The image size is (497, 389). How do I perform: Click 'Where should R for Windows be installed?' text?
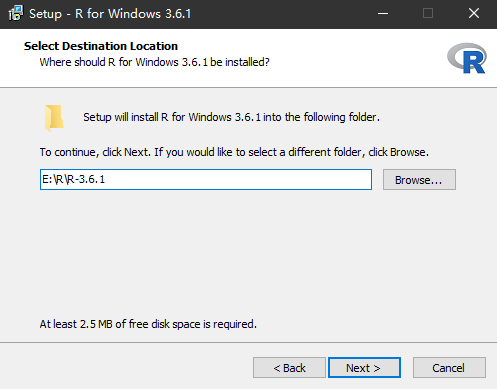pyautogui.click(x=154, y=62)
